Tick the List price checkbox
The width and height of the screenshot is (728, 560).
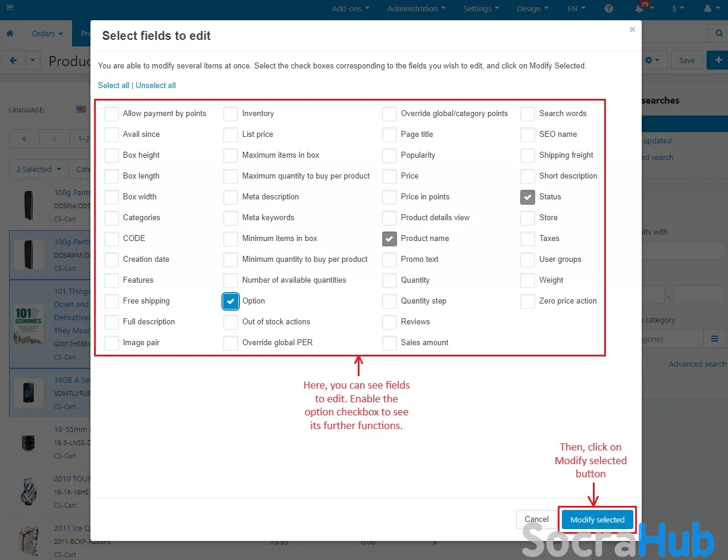click(231, 134)
